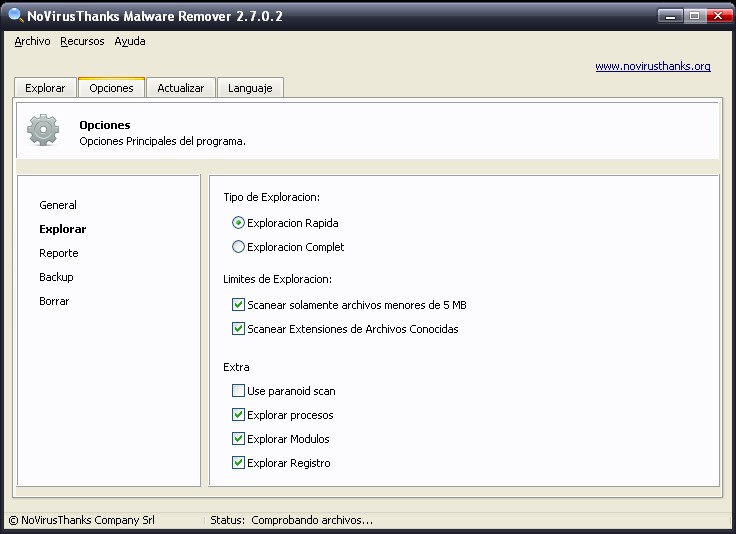Select Exploracion Complet radio button
Image resolution: width=736 pixels, height=534 pixels.
point(238,246)
